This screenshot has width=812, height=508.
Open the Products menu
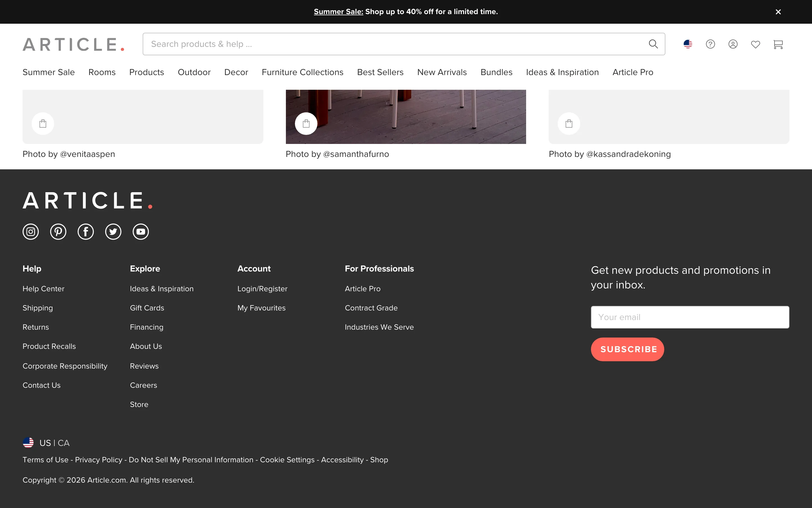click(x=147, y=72)
